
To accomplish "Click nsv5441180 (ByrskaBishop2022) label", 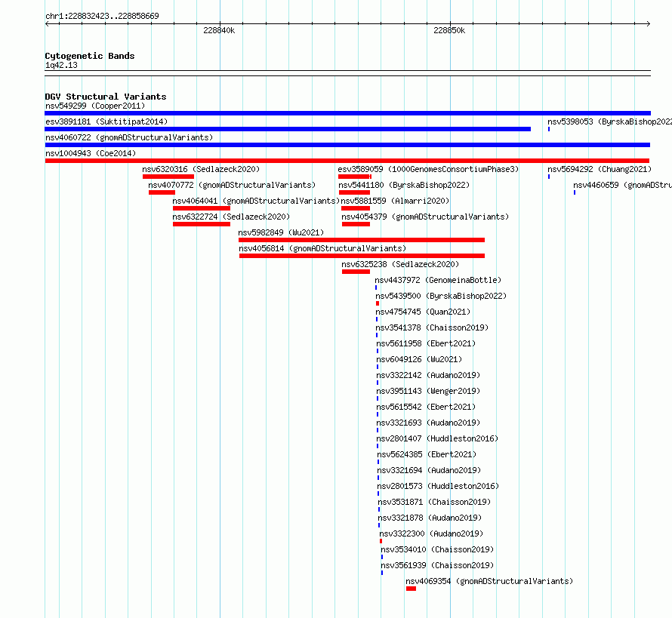I will (404, 185).
